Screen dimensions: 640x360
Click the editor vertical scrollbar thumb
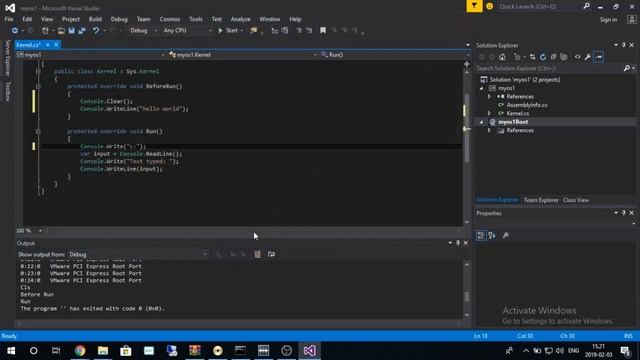pyautogui.click(x=467, y=127)
